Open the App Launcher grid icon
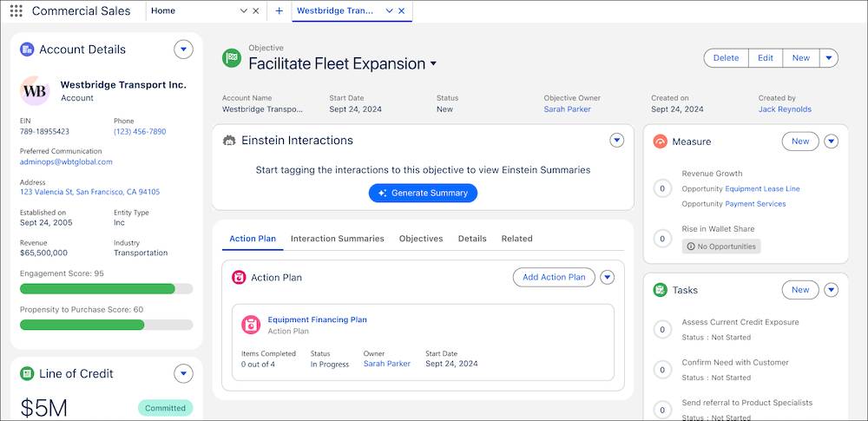Image resolution: width=868 pixels, height=421 pixels. point(16,11)
